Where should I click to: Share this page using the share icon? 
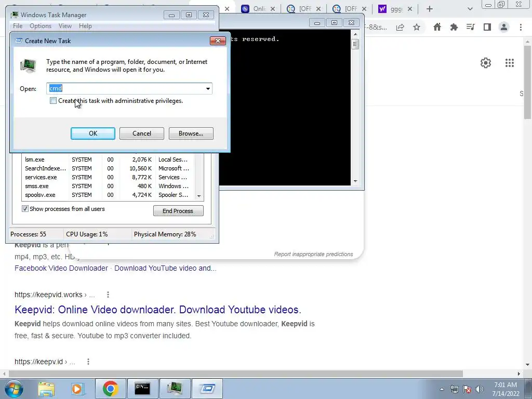[400, 27]
